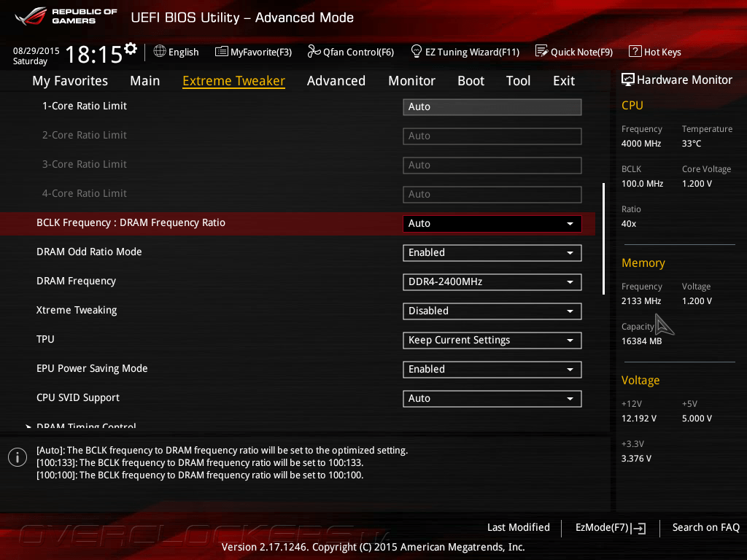Click the globe language icon

coord(160,51)
